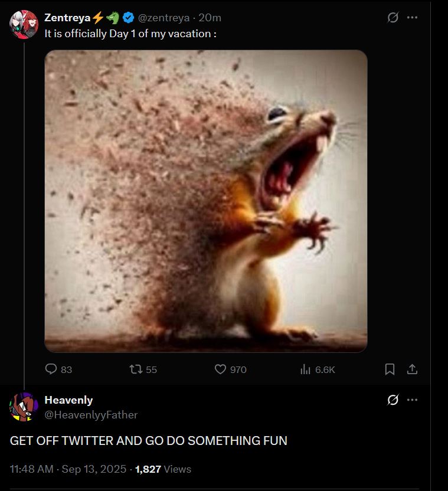Expand the screaming squirrel image
This screenshot has height=491, width=448.
click(206, 201)
